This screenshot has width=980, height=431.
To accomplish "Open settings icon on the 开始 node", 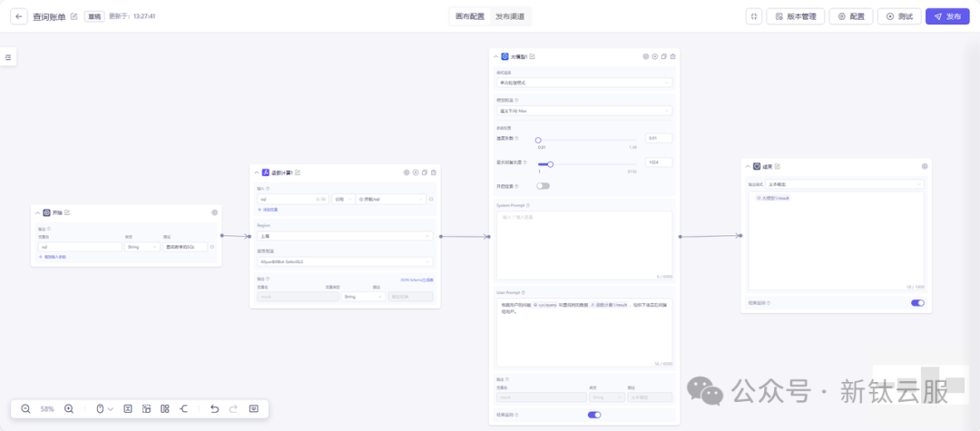I will point(214,212).
